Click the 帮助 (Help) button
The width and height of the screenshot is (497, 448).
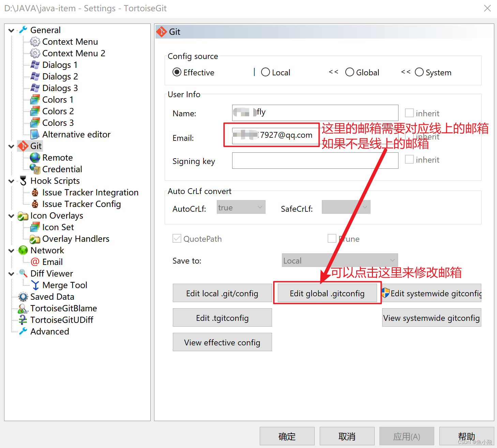(467, 436)
